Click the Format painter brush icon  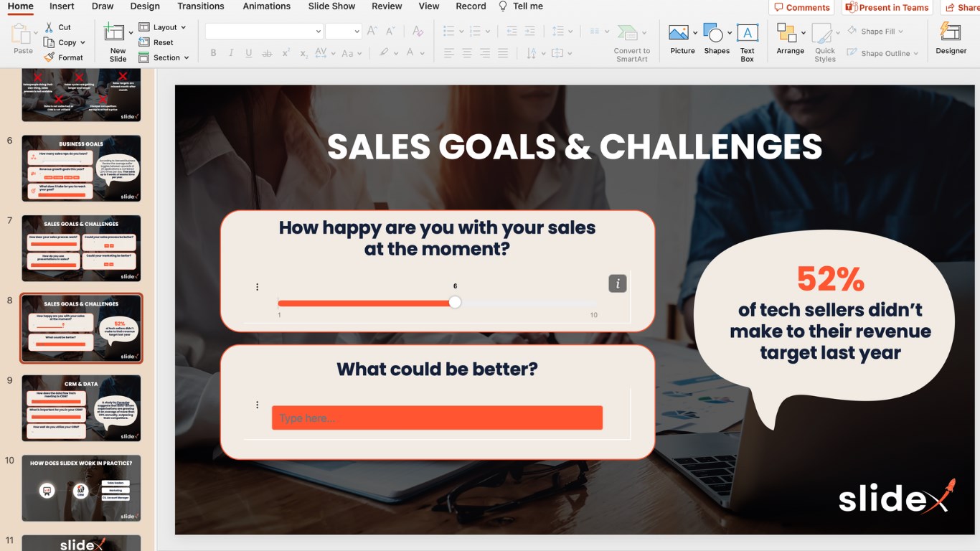pos(49,57)
